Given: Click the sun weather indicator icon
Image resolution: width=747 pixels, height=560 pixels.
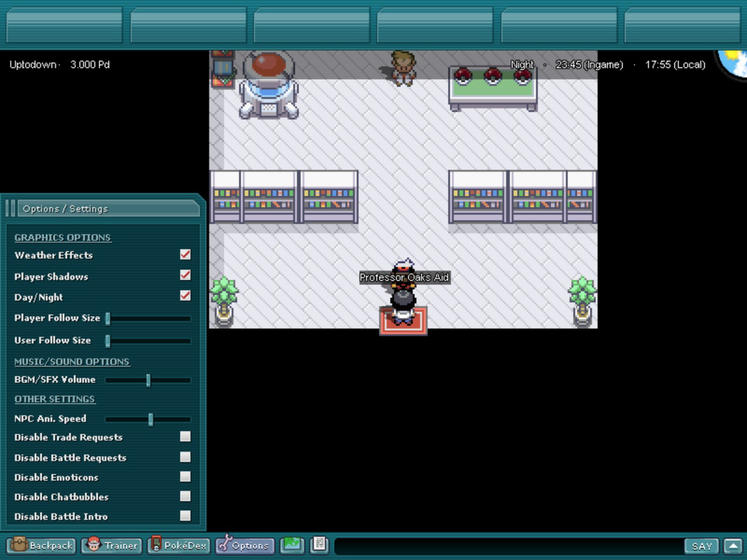Looking at the screenshot, I should pyautogui.click(x=734, y=63).
